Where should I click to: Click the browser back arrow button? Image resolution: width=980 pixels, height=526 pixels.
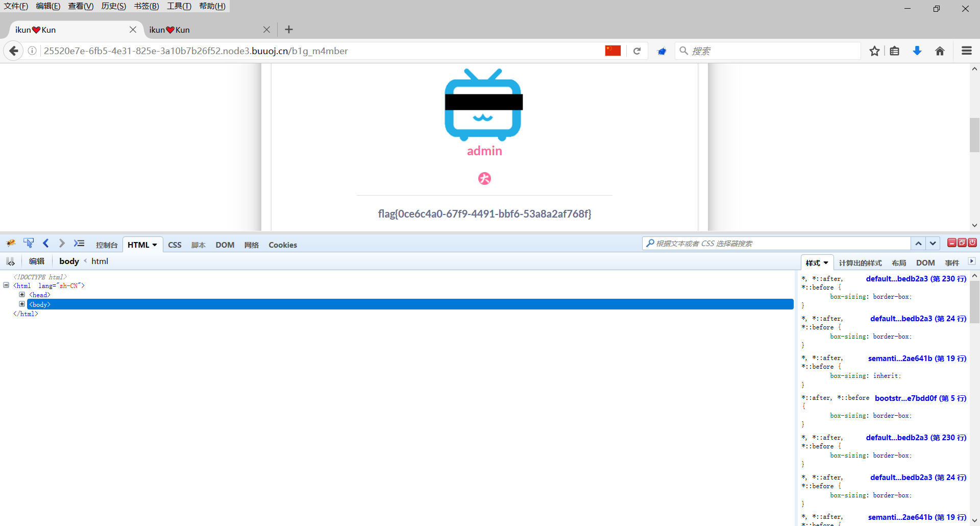(x=14, y=51)
